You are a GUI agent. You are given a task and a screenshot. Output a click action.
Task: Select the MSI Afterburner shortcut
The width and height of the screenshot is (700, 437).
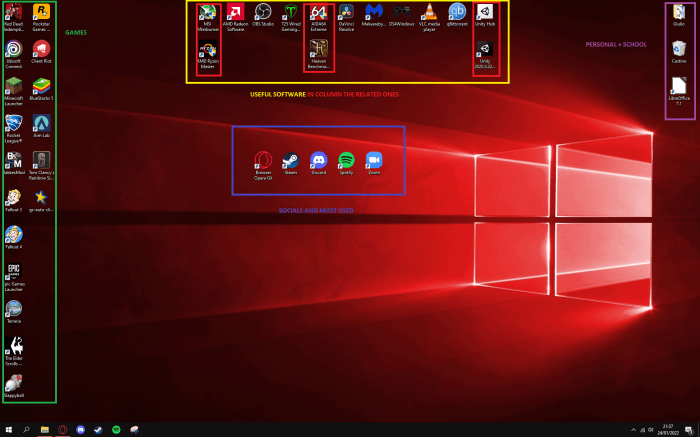[x=208, y=17]
